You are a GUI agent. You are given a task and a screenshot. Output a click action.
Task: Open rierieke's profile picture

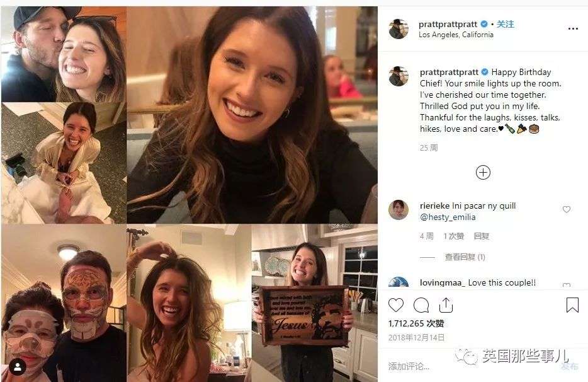click(x=399, y=209)
